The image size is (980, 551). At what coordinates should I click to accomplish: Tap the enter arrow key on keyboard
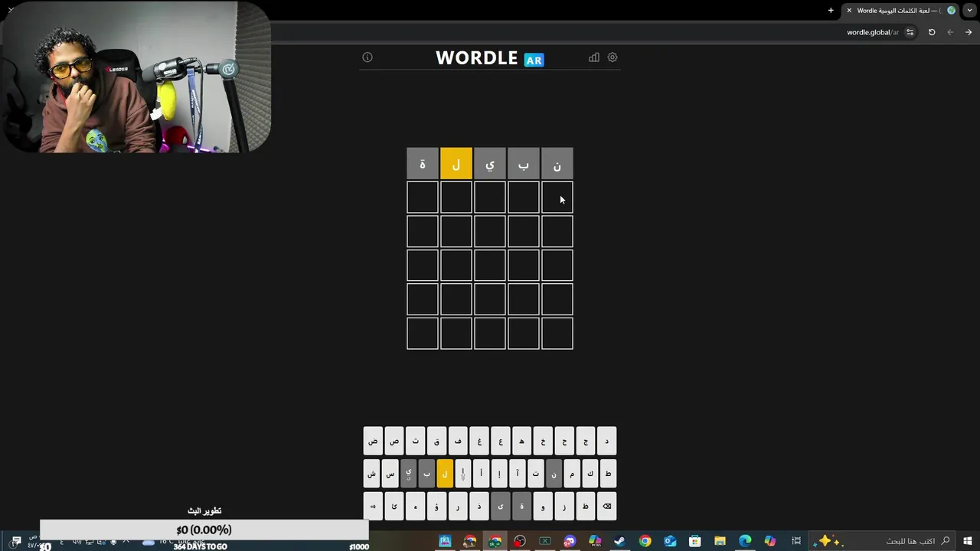[373, 507]
